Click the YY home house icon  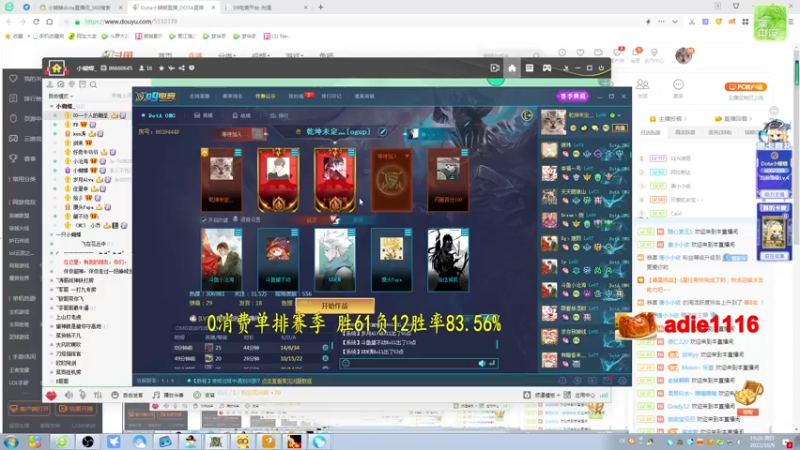point(56,68)
